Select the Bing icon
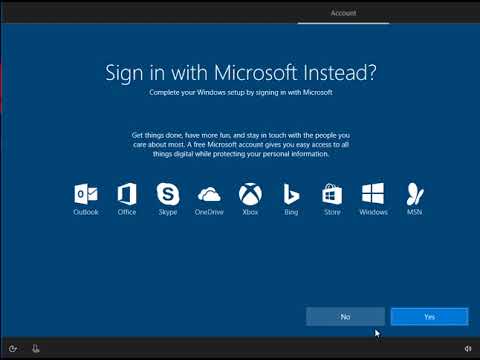Viewport: 480px width, 360px height. pos(291,194)
